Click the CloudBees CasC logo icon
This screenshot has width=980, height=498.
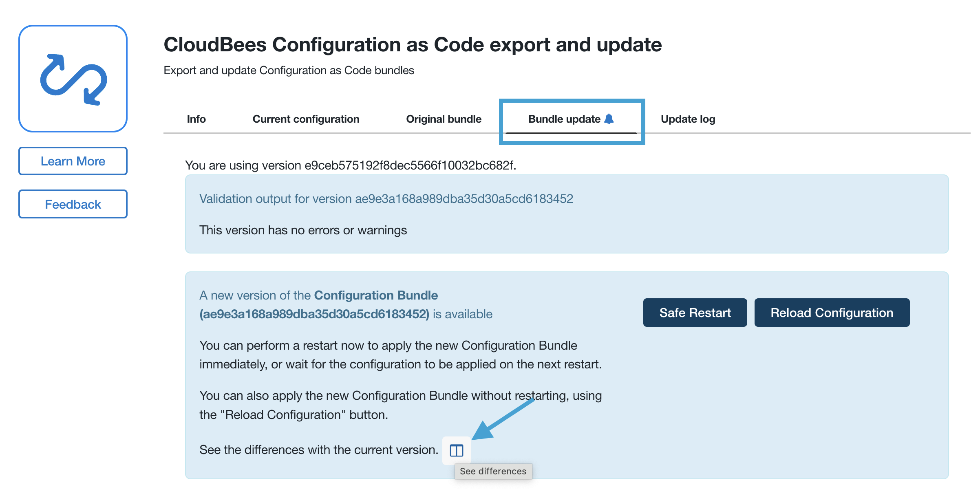click(x=73, y=79)
